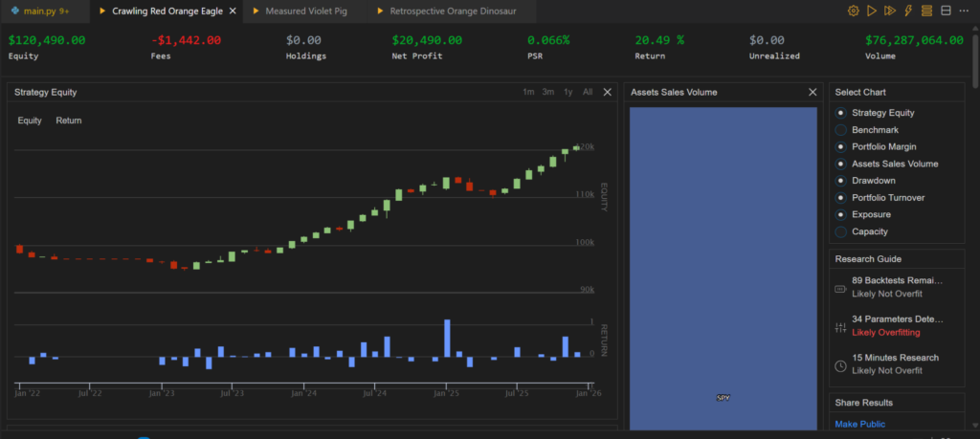Screen dimensions: 980x439
Task: Select the Crawling Red Orange Eagle tab
Action: (x=167, y=11)
